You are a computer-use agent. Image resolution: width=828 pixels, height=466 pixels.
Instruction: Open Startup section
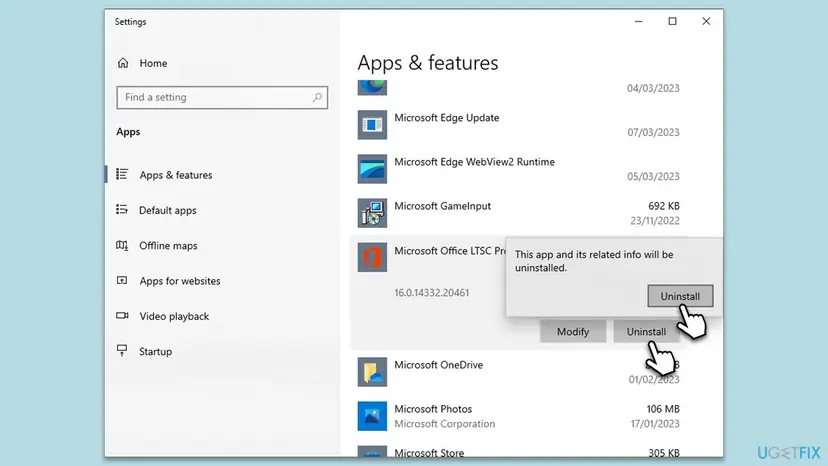(x=155, y=351)
